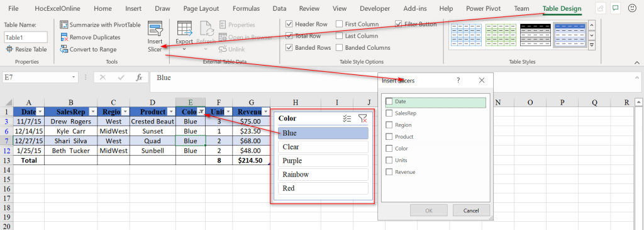Select Blue in the Color slicer
This screenshot has width=644, height=230.
(323, 133)
